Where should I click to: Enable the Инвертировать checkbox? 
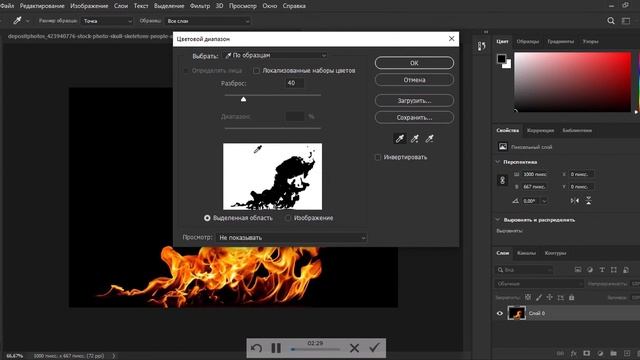378,157
